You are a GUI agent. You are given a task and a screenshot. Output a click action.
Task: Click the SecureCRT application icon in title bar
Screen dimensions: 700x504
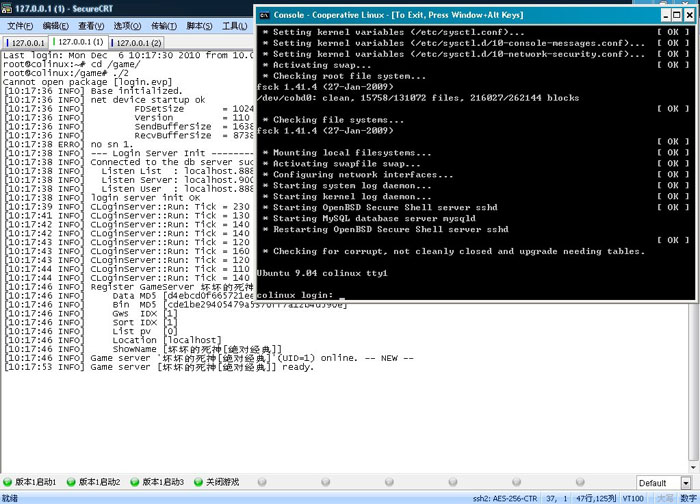click(8, 8)
